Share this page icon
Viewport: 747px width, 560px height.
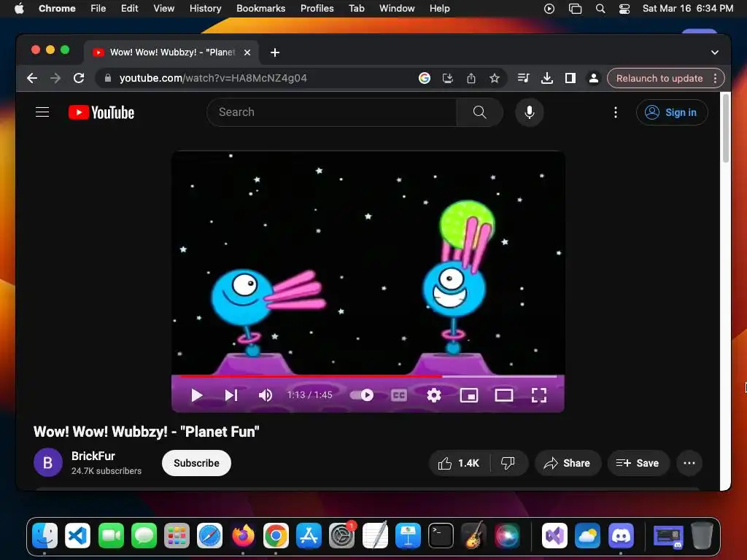pyautogui.click(x=471, y=78)
